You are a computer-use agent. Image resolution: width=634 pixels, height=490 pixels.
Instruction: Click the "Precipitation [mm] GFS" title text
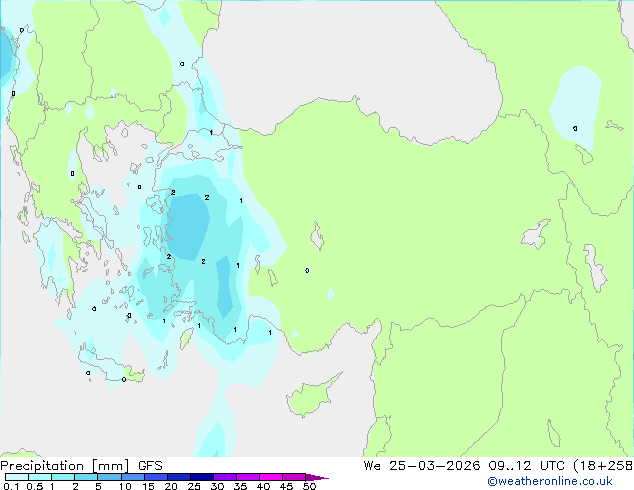pos(81,466)
